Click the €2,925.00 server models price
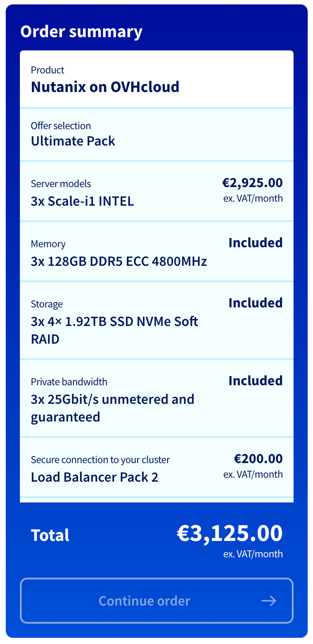This screenshot has width=313, height=644. 252,183
